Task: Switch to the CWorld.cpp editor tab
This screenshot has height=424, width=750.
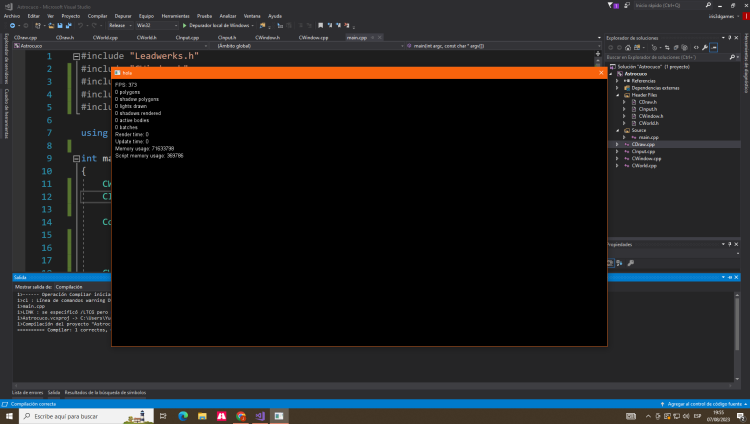Action: (105, 37)
